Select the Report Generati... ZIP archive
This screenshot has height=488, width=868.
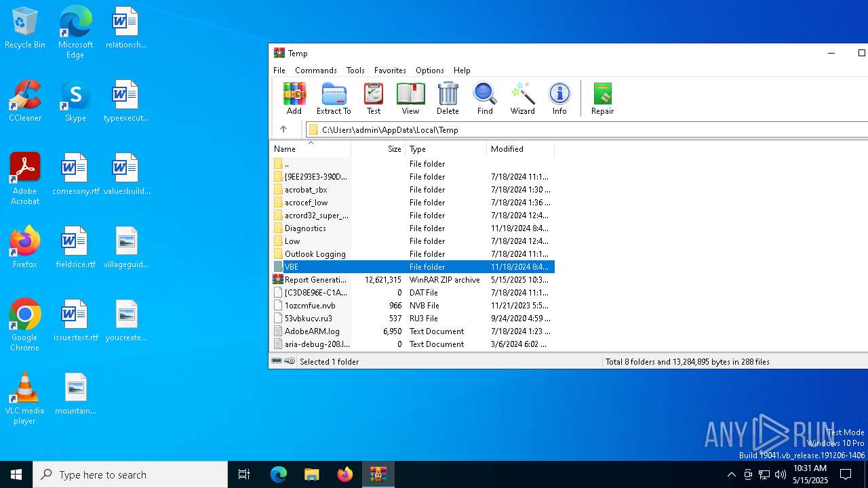point(412,280)
